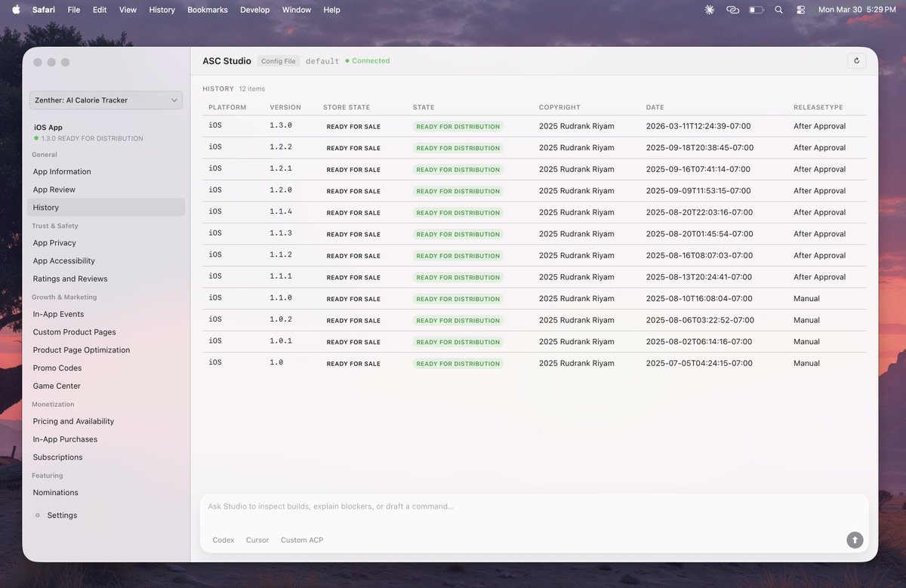Open Nominations in sidebar

(106, 493)
